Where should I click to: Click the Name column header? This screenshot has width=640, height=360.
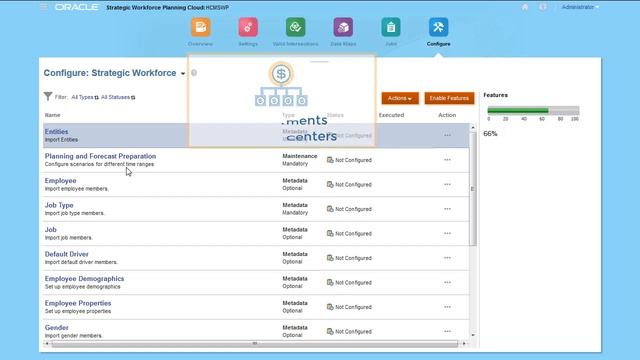coord(52,115)
